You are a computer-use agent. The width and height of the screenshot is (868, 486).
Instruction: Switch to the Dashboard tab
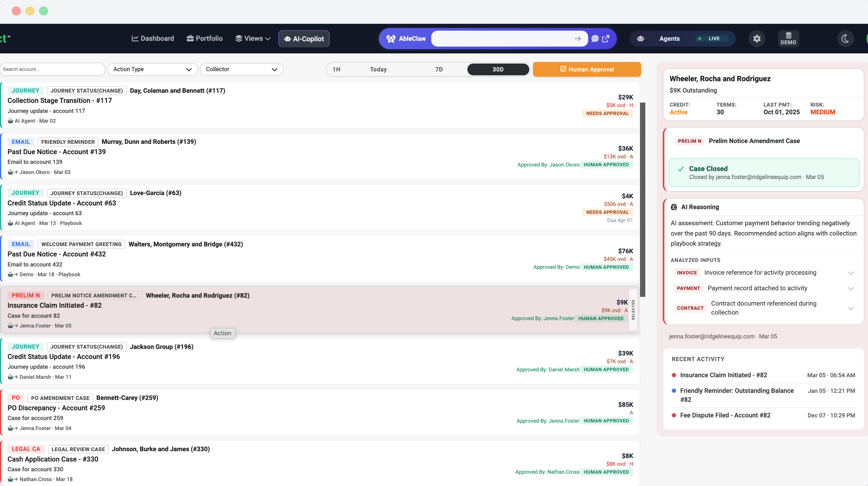tap(153, 39)
